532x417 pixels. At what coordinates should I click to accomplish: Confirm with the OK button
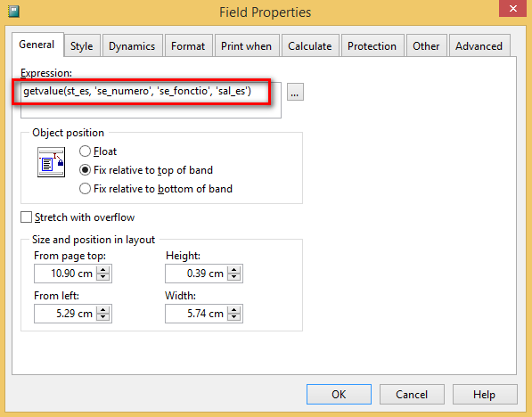pos(339,394)
